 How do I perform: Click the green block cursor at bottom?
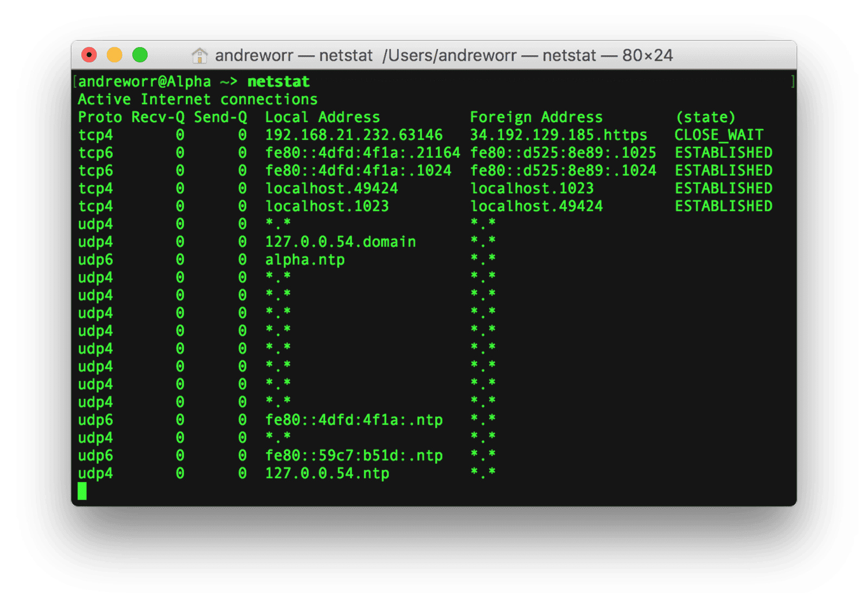(x=82, y=491)
